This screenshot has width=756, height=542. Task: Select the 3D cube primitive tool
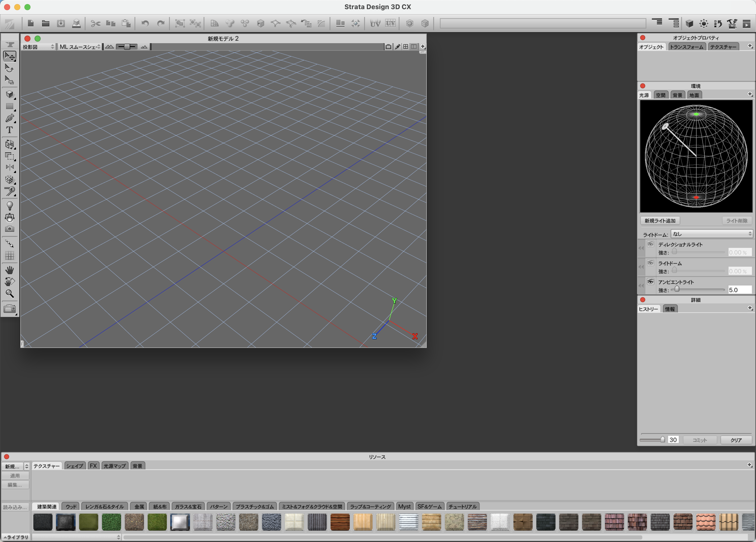click(10, 95)
